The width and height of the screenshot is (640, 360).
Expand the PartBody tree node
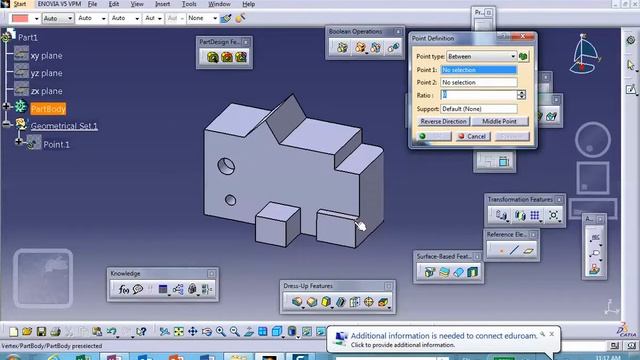[6, 106]
